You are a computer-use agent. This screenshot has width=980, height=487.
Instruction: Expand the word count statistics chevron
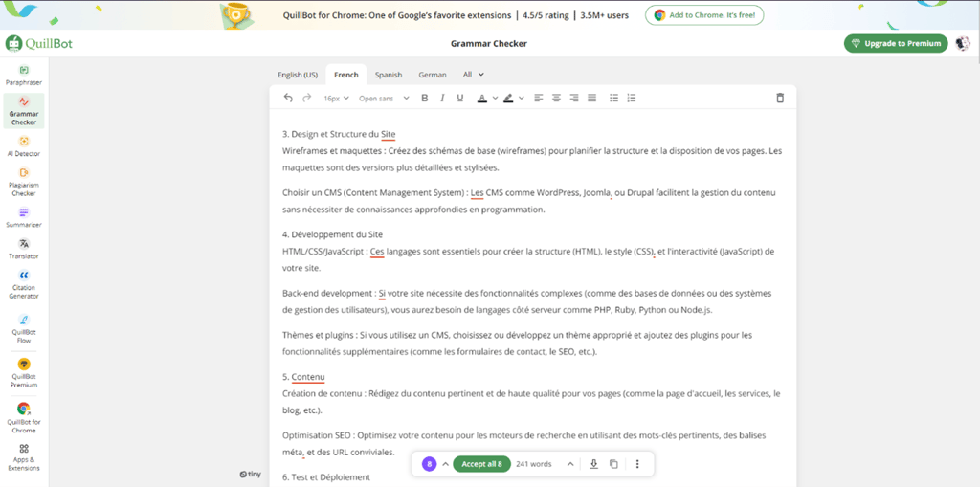pyautogui.click(x=570, y=464)
